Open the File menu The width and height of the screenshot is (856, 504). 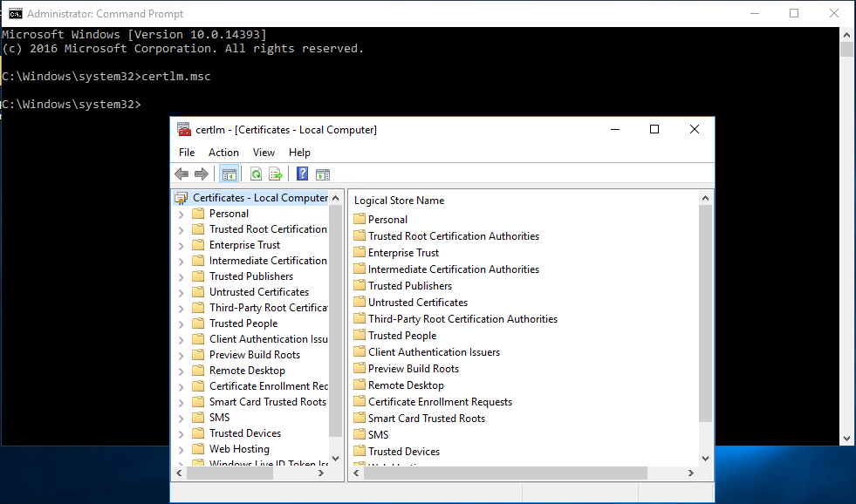click(x=187, y=153)
